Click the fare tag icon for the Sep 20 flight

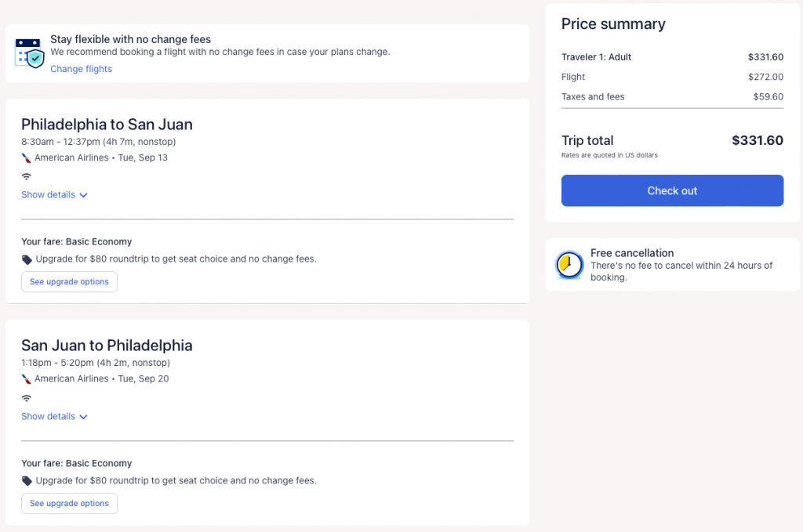27,481
